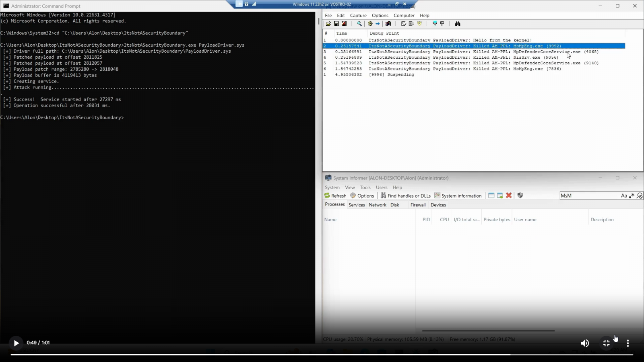Switch to the Disk tab
Screen dimensions: 644x362
(x=395, y=205)
